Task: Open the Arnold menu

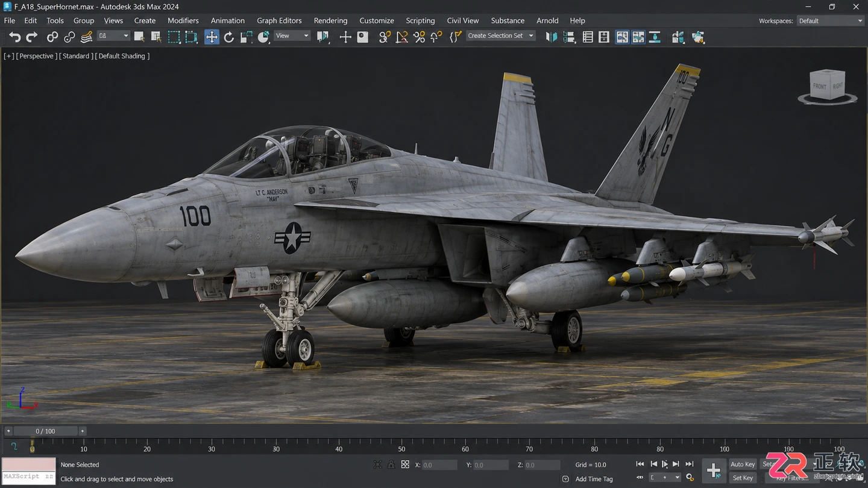Action: pyautogui.click(x=547, y=20)
